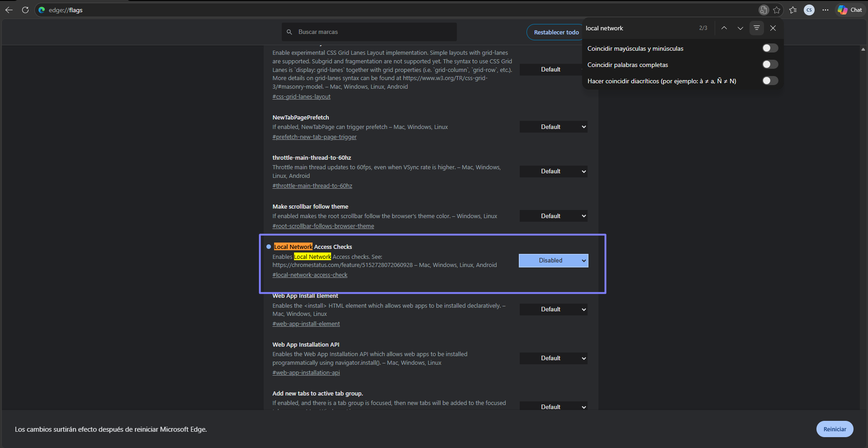868x448 pixels.
Task: Open Make scrollbar follow theme dropdown
Action: 553,216
